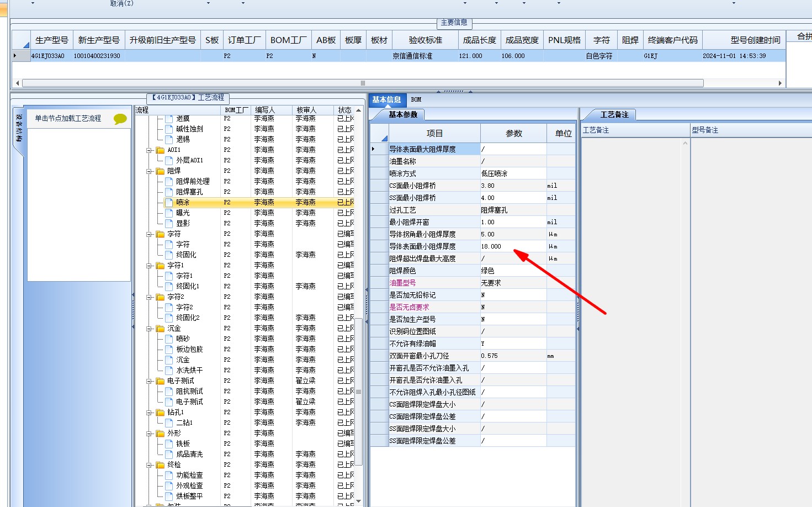Select the 终固化2 process step

click(188, 318)
